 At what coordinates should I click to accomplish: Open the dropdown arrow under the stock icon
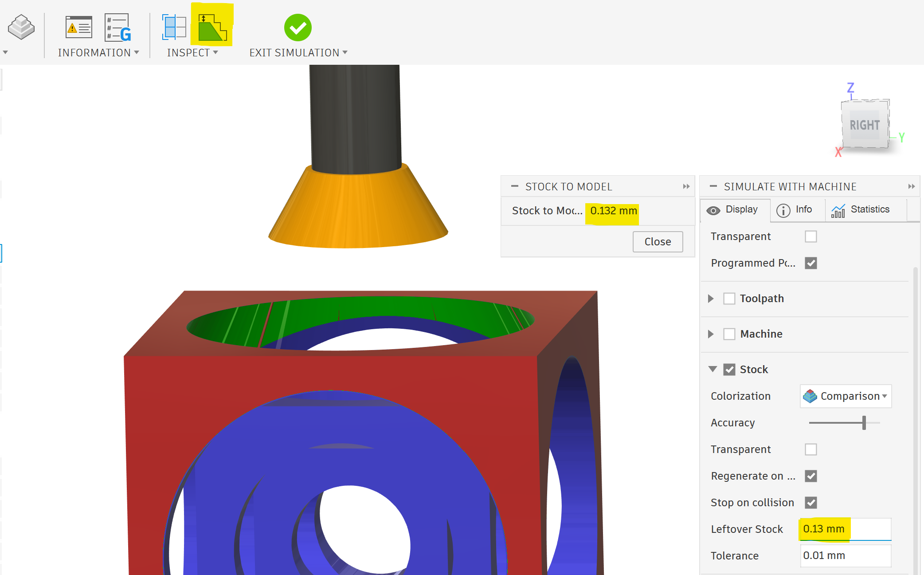pos(5,52)
